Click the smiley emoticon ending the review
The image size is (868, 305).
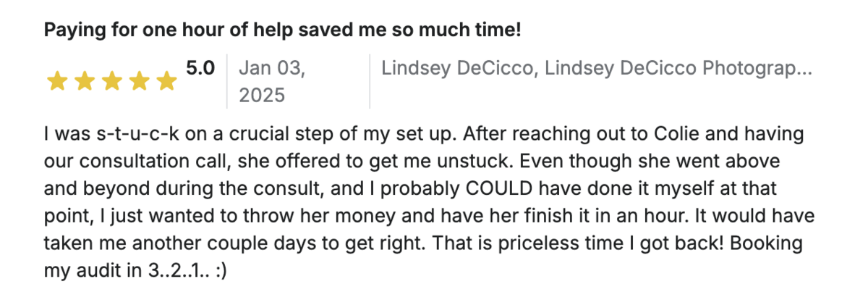(x=218, y=269)
